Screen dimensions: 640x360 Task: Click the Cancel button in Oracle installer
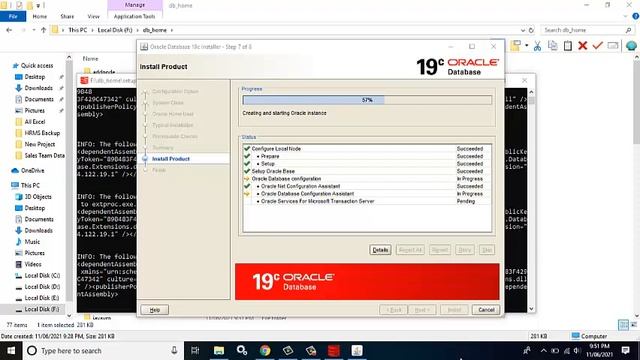[x=486, y=310]
